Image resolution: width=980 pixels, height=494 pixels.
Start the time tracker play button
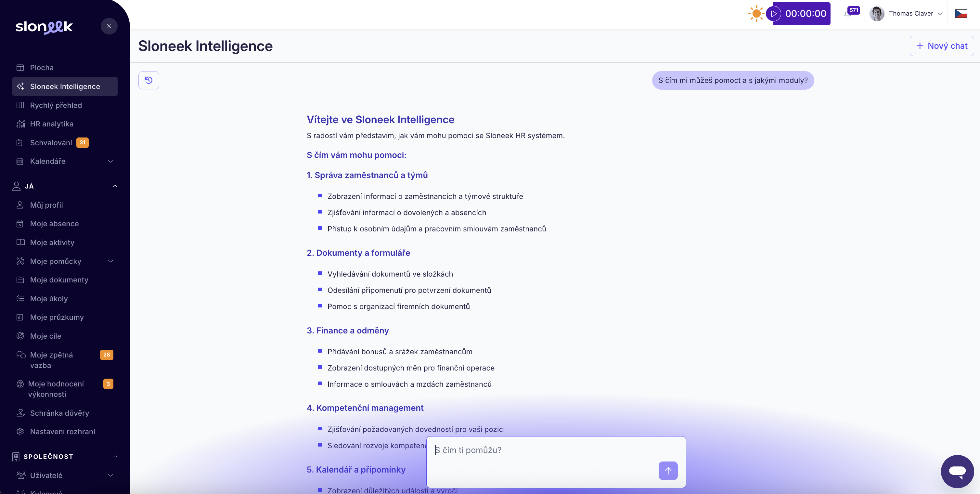[773, 14]
